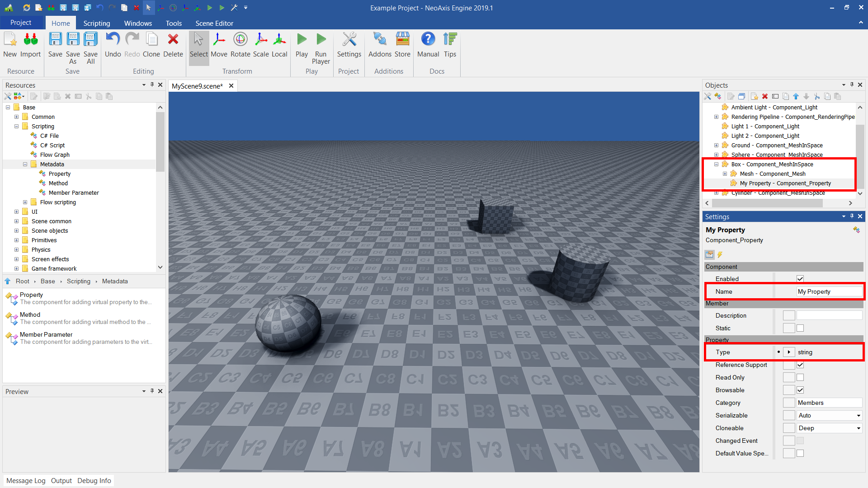
Task: Open the Addons manager
Action: point(380,45)
